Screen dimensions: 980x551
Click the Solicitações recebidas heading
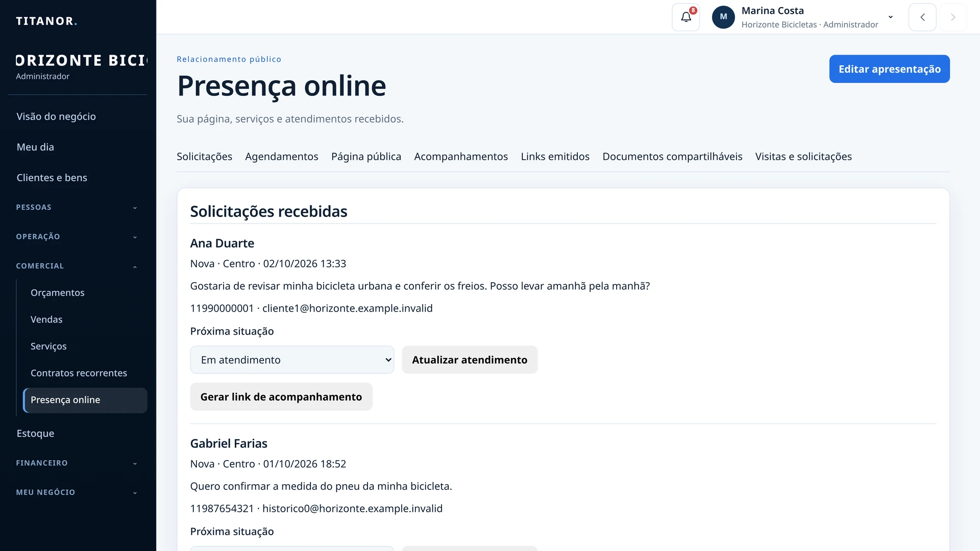coord(268,211)
